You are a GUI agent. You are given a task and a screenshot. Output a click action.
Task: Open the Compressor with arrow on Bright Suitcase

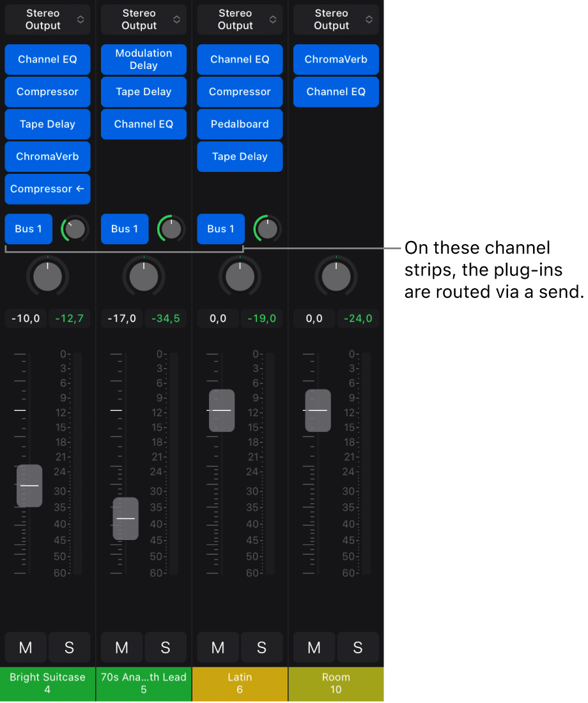(47, 189)
